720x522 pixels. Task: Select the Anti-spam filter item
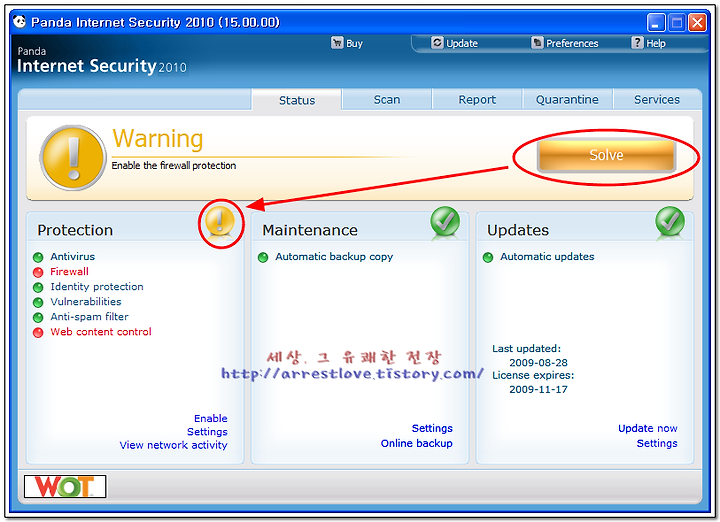coord(90,317)
